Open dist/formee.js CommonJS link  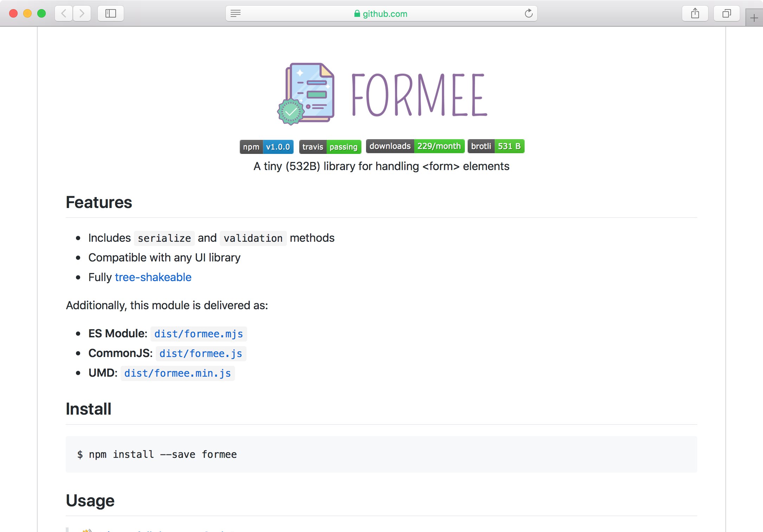click(x=201, y=353)
